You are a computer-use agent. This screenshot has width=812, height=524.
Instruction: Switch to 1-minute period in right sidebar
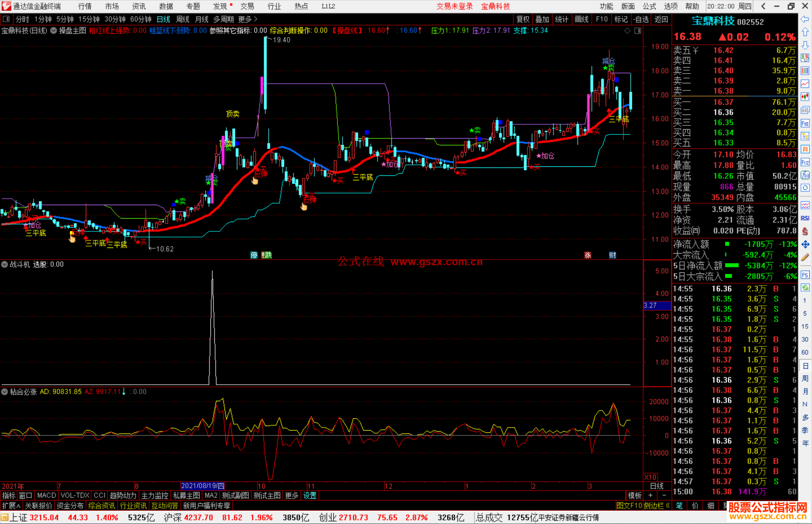[804, 301]
